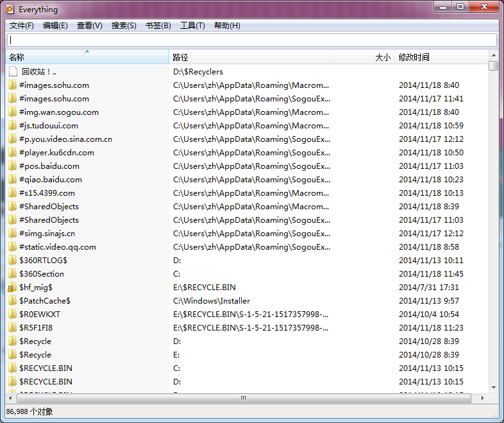This screenshot has width=504, height=423.
Task: Maximize the Everything window
Action: point(460,7)
